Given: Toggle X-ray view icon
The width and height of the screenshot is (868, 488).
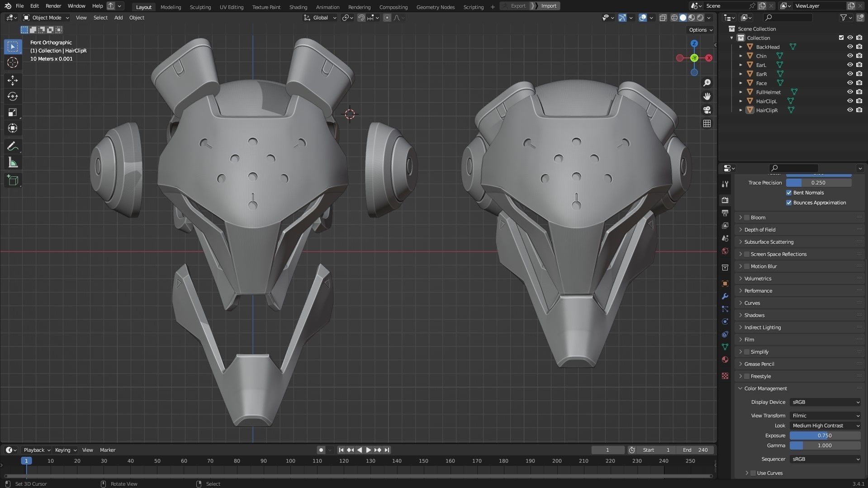Looking at the screenshot, I should click(663, 18).
